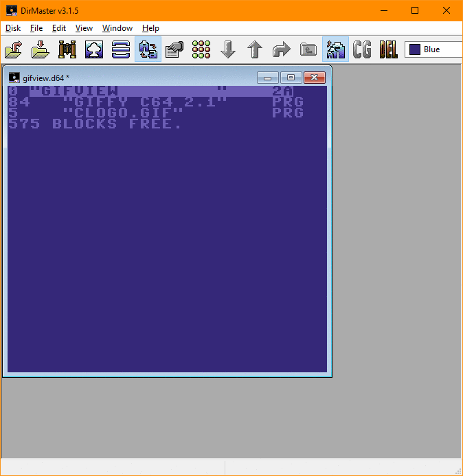Screen dimensions: 463x476
Task: Open the Window menu
Action: click(x=117, y=28)
